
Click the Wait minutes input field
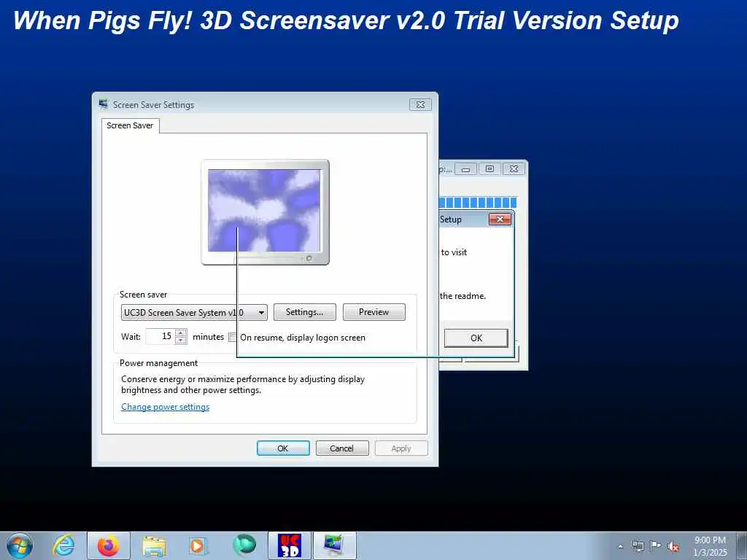160,336
